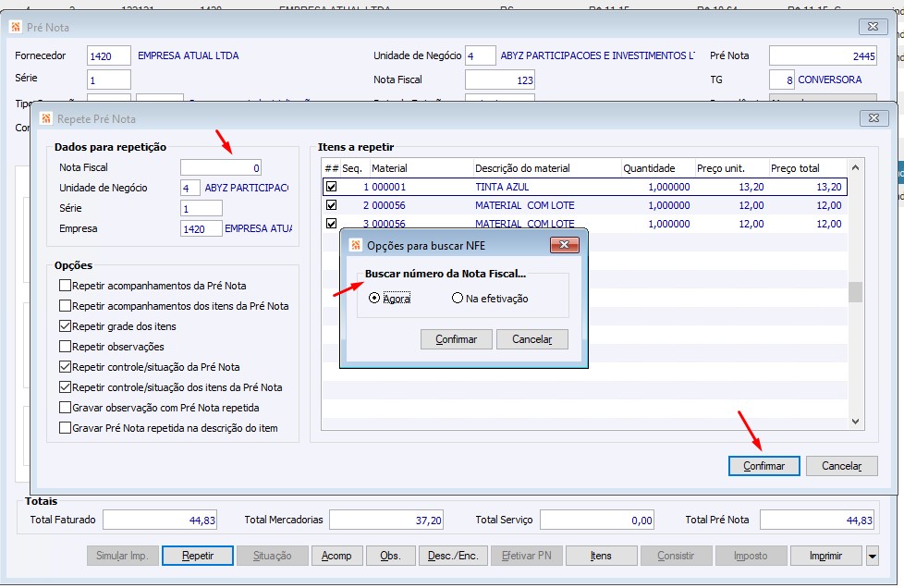Image resolution: width=904 pixels, height=588 pixels.
Task: Click the Total Serviço field
Action: (x=597, y=520)
